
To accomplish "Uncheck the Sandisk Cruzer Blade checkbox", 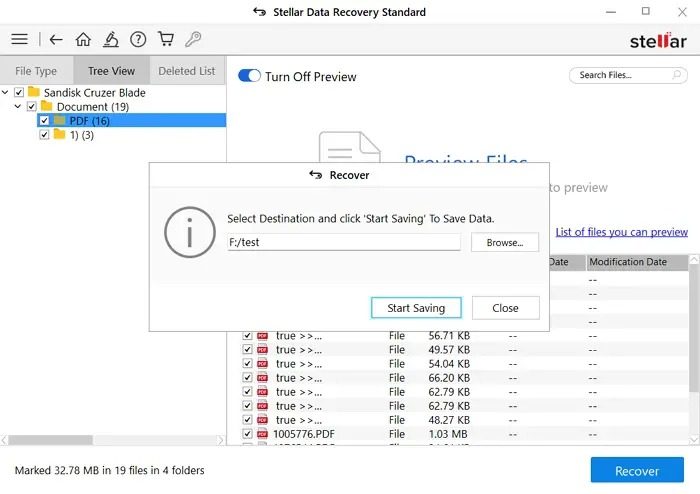I will click(19, 92).
